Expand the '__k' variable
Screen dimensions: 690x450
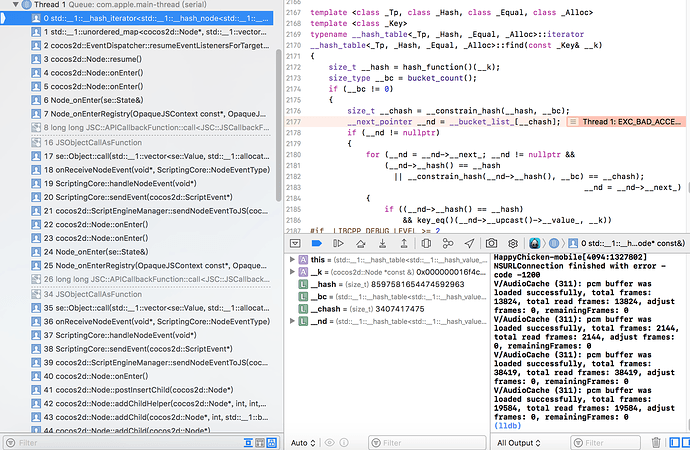(292, 272)
